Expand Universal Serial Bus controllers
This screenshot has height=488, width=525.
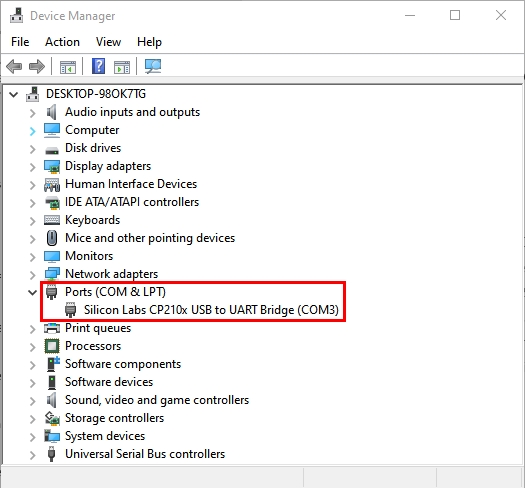coord(32,455)
